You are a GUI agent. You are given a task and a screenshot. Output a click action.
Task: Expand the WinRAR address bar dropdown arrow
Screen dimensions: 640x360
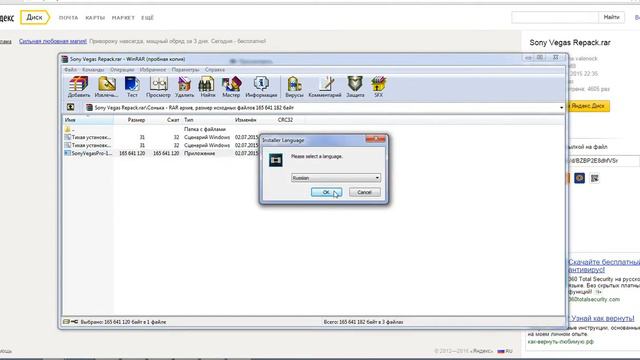(x=561, y=108)
